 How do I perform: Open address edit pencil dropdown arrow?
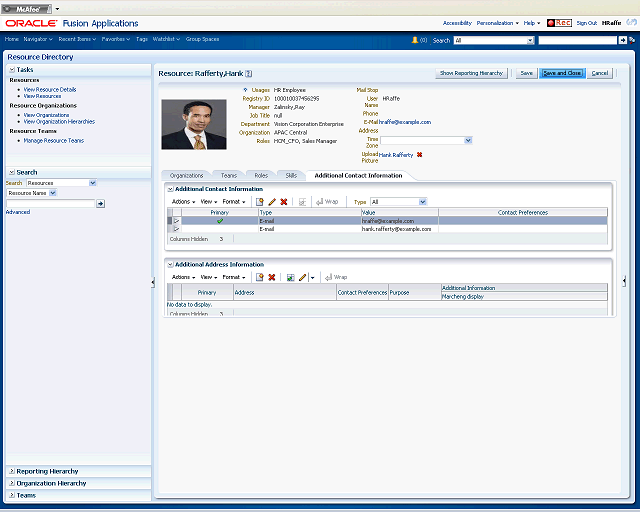pos(312,278)
